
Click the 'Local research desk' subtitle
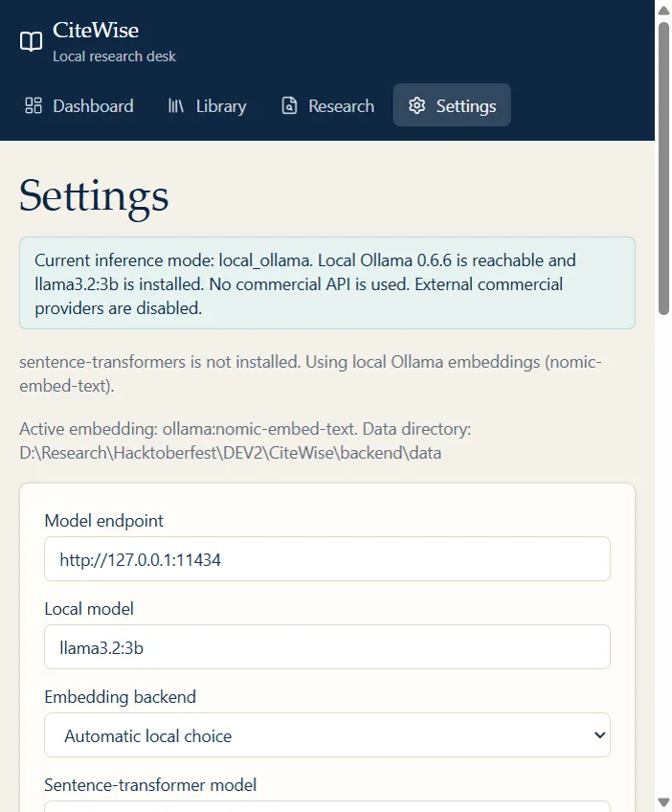115,56
